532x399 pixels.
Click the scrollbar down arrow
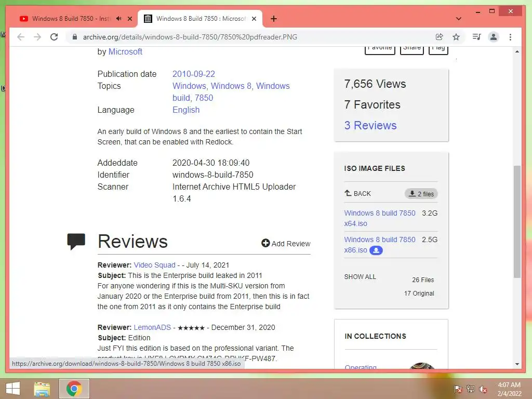coord(517,364)
